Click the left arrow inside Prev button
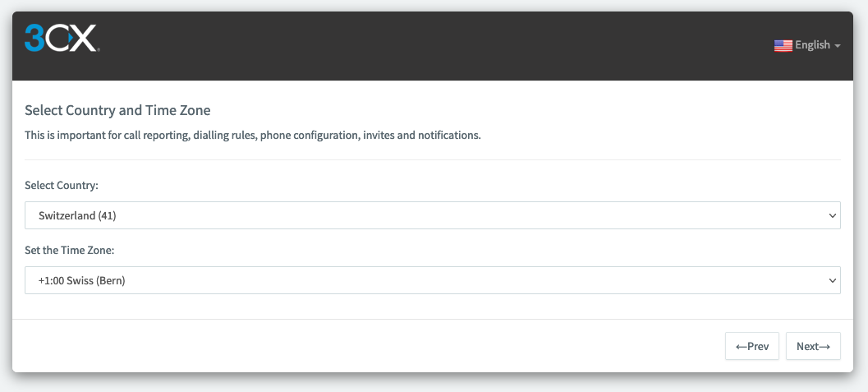Screen dimensions: 868x392 click(742, 347)
